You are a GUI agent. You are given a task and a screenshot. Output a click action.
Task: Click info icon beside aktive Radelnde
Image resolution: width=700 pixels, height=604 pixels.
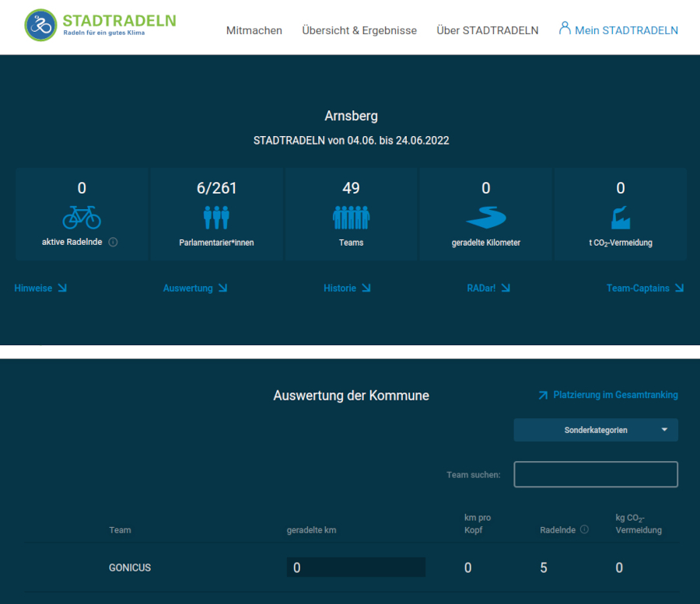[x=114, y=243]
